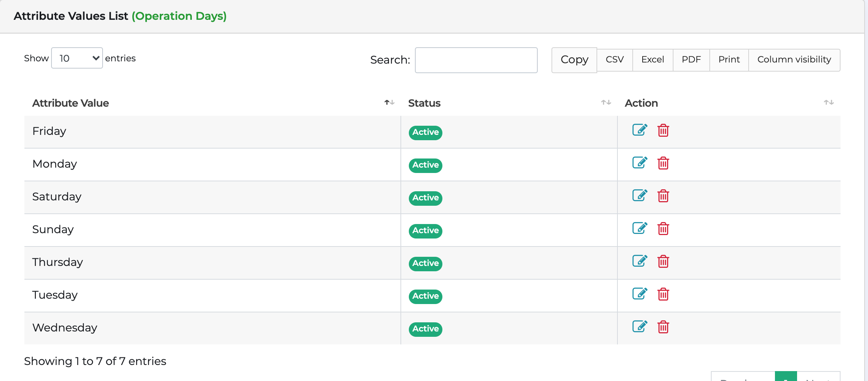Edit the Wednesday attribute value

[x=639, y=327]
